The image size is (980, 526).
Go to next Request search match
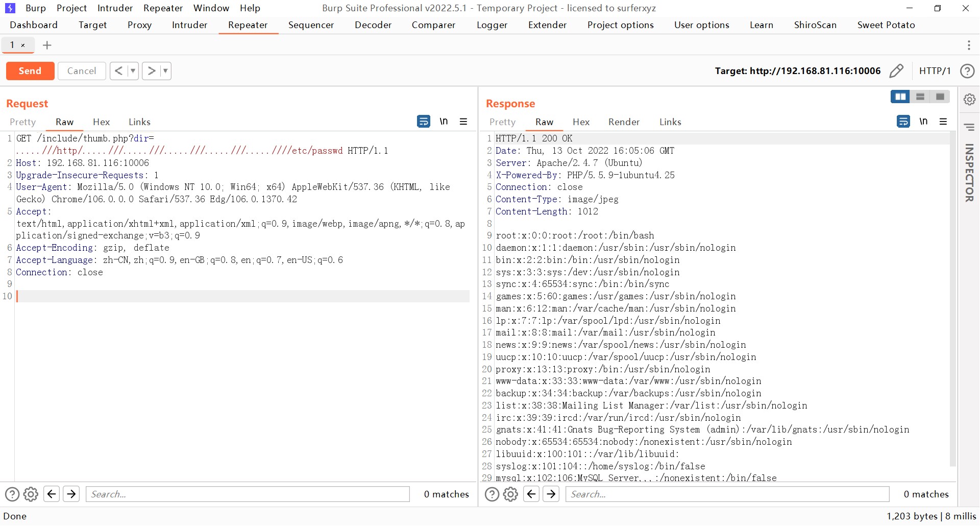coord(71,494)
